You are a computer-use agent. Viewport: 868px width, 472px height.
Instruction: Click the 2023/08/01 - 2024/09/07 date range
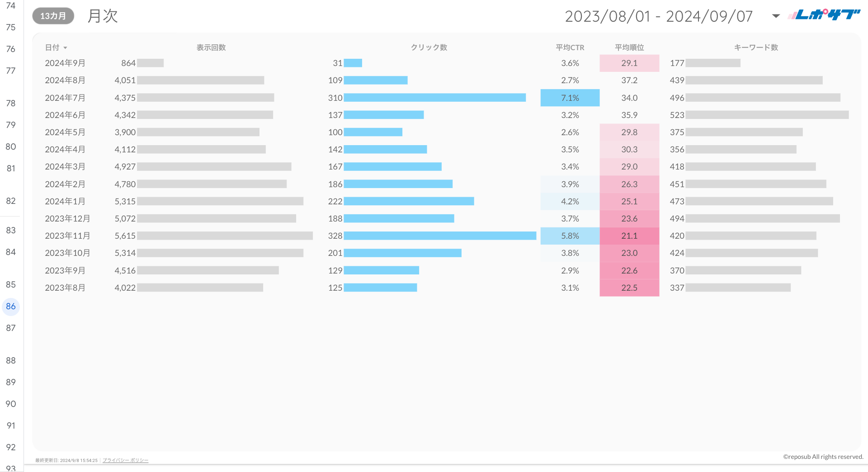(658, 16)
